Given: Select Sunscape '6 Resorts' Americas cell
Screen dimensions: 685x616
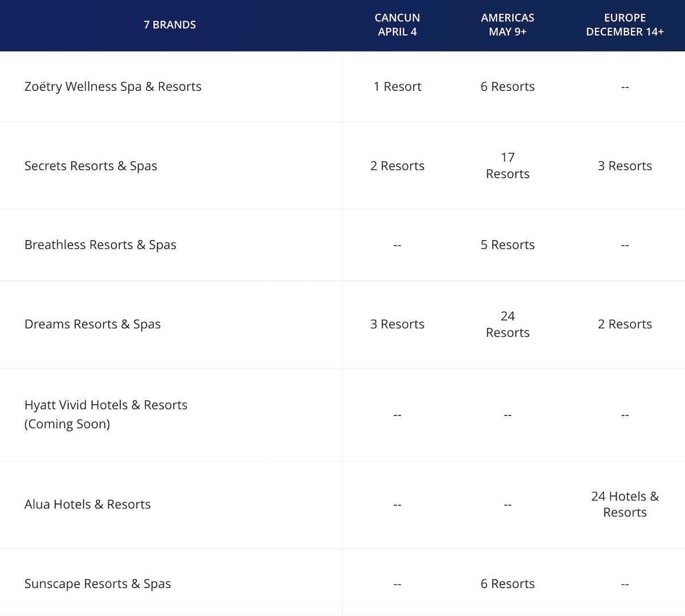Looking at the screenshot, I should pyautogui.click(x=507, y=583).
